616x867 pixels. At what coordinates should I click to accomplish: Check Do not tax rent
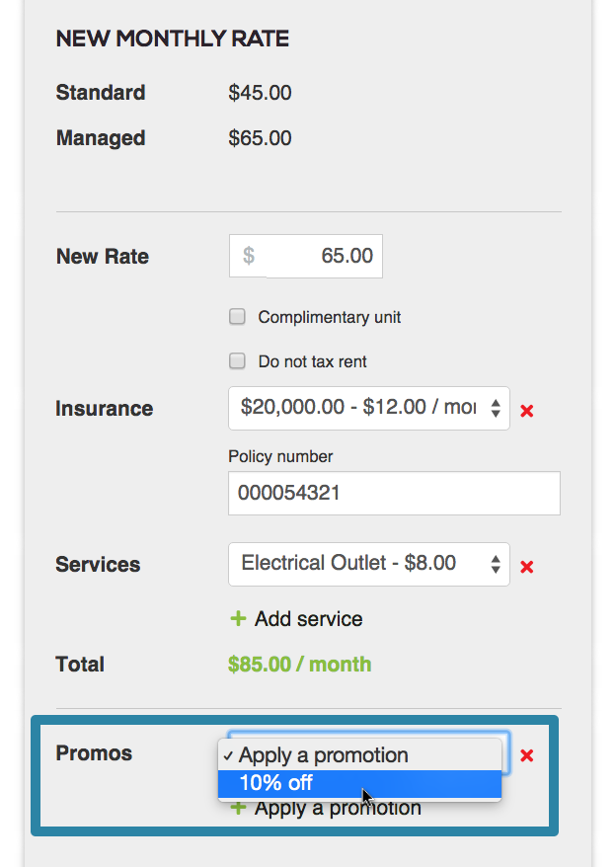[x=237, y=360]
